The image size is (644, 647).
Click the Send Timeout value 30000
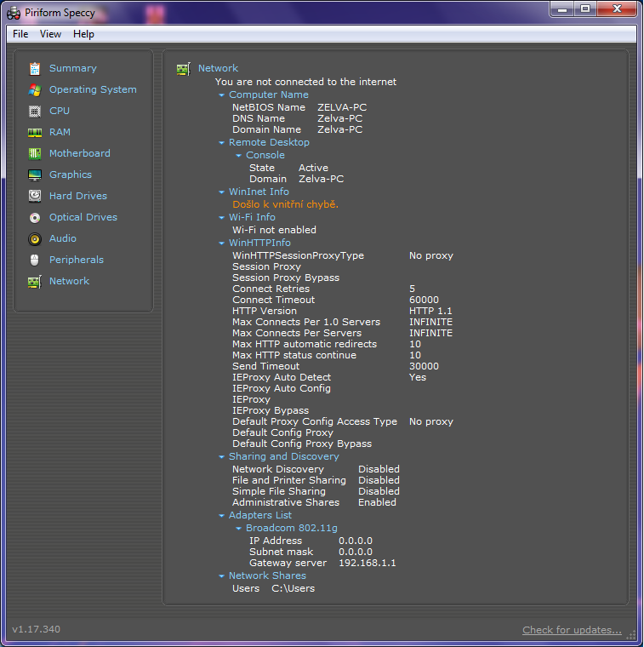point(424,366)
